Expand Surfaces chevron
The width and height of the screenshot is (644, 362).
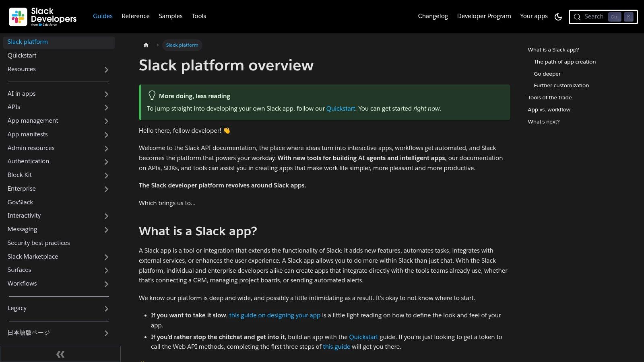106,270
